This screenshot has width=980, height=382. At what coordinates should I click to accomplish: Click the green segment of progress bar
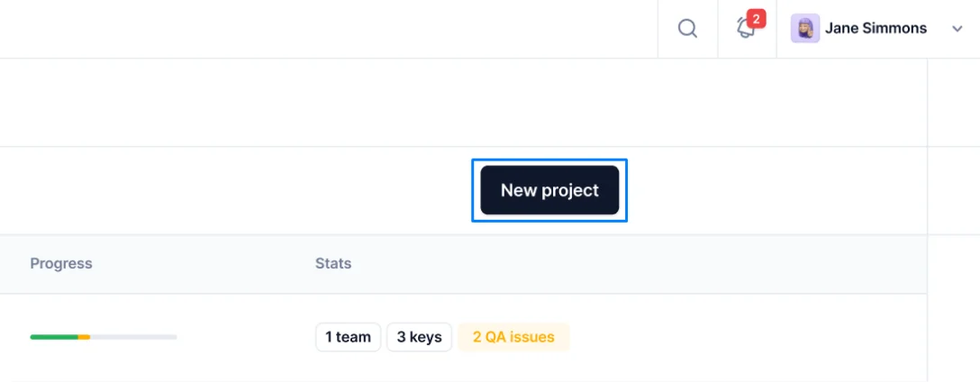coord(53,337)
